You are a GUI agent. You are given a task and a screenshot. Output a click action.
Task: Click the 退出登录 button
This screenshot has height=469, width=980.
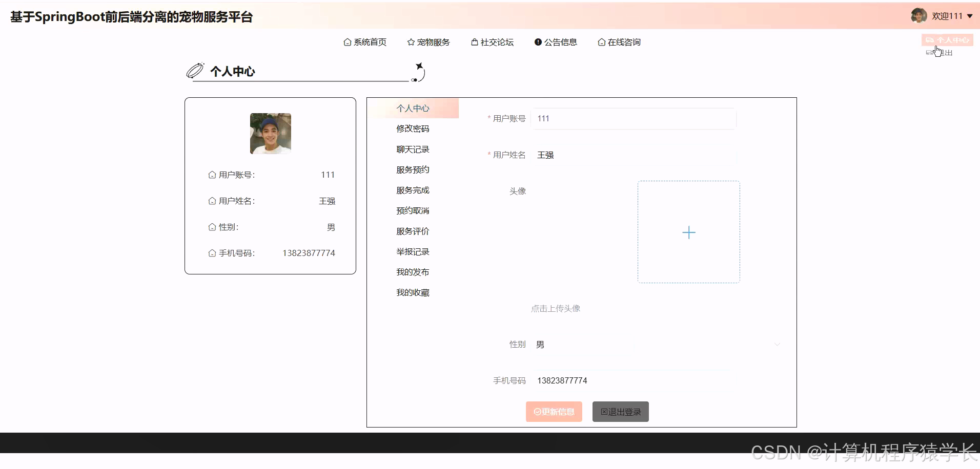[621, 412]
